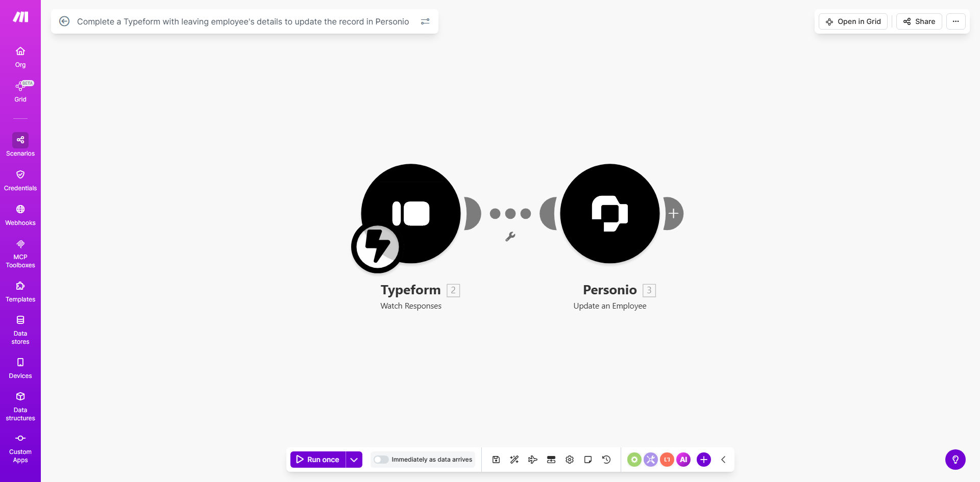Open the Grid beta view
Viewport: 980px width, 482px height.
20,92
